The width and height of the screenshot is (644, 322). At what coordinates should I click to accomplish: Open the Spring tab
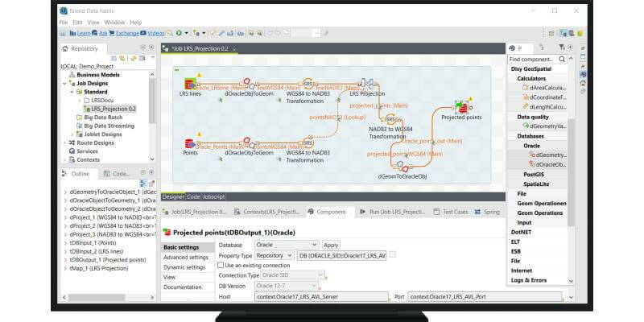tap(488, 212)
